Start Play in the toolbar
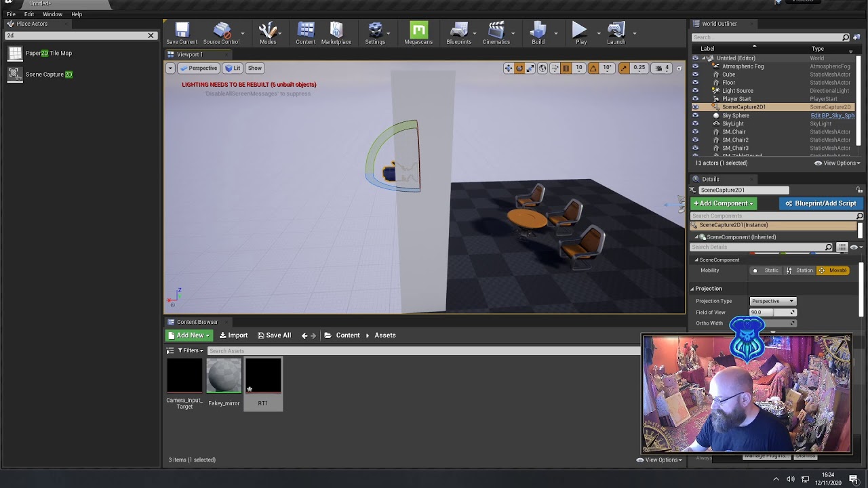 pyautogui.click(x=580, y=33)
